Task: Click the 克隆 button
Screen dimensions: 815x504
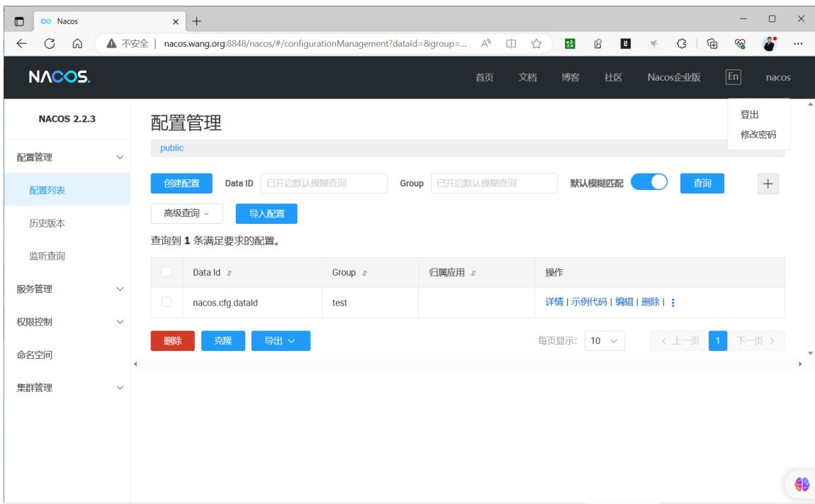Action: [223, 341]
